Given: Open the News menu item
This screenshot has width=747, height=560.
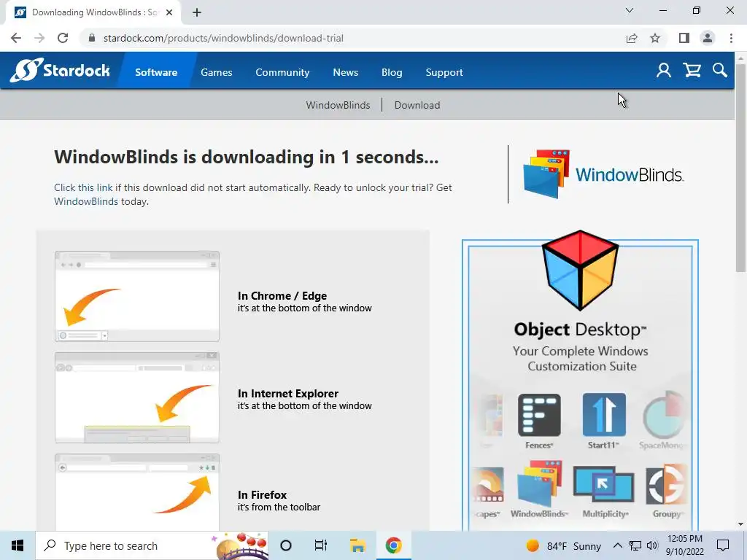Looking at the screenshot, I should click(x=345, y=72).
